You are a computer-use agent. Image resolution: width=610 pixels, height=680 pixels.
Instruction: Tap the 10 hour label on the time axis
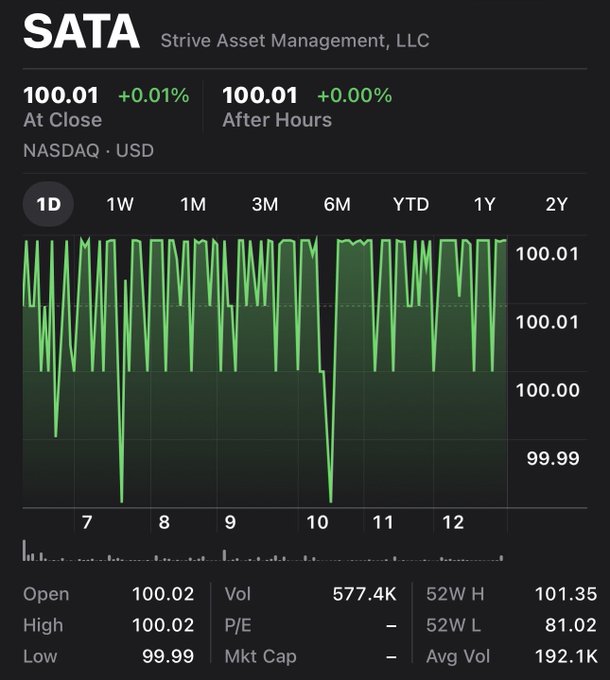(x=317, y=523)
